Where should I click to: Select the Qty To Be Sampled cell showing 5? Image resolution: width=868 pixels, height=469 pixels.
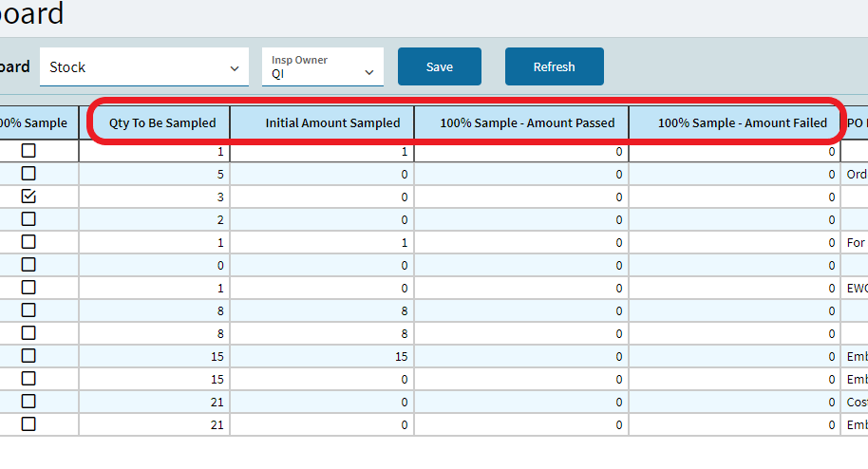tap(155, 174)
